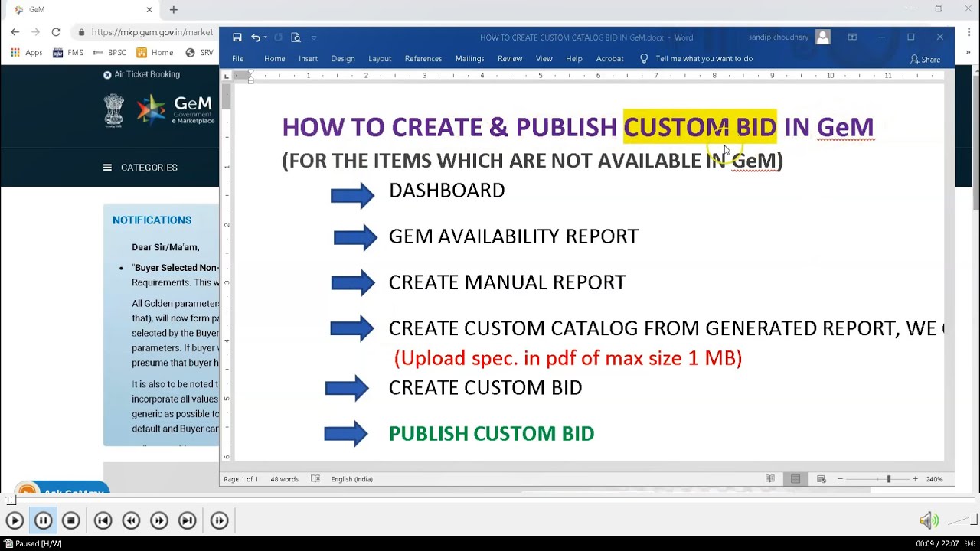Click the frame step button in the player
This screenshot has height=551, width=980.
(220, 520)
